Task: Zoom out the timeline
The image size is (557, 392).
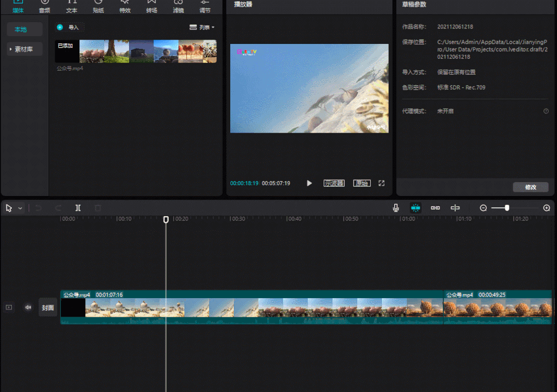Action: 483,208
